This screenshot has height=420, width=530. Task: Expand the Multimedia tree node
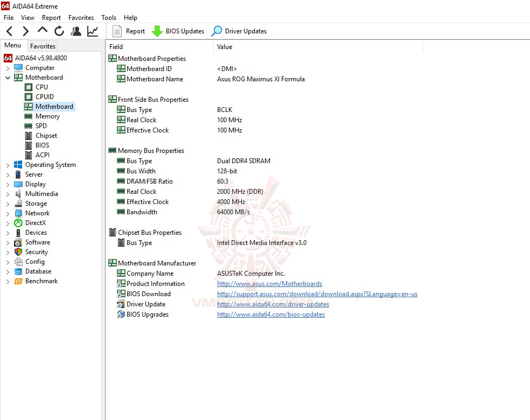[x=8, y=194]
